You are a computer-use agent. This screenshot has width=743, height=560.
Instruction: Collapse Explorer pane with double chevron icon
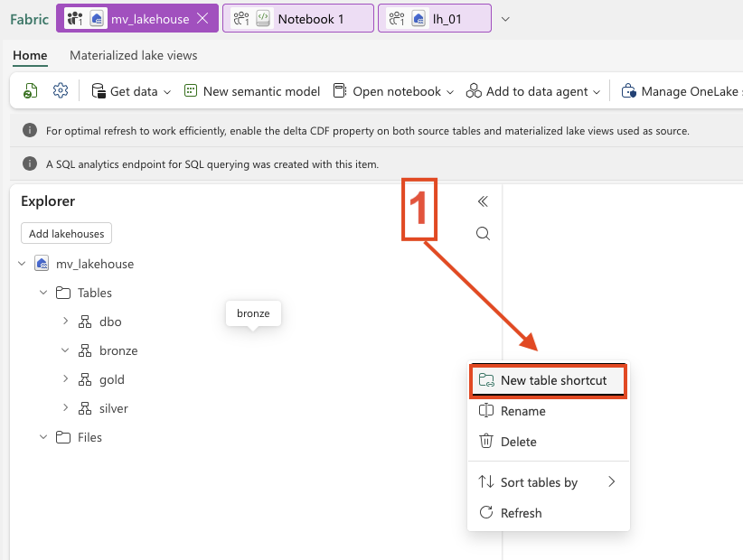point(483,201)
